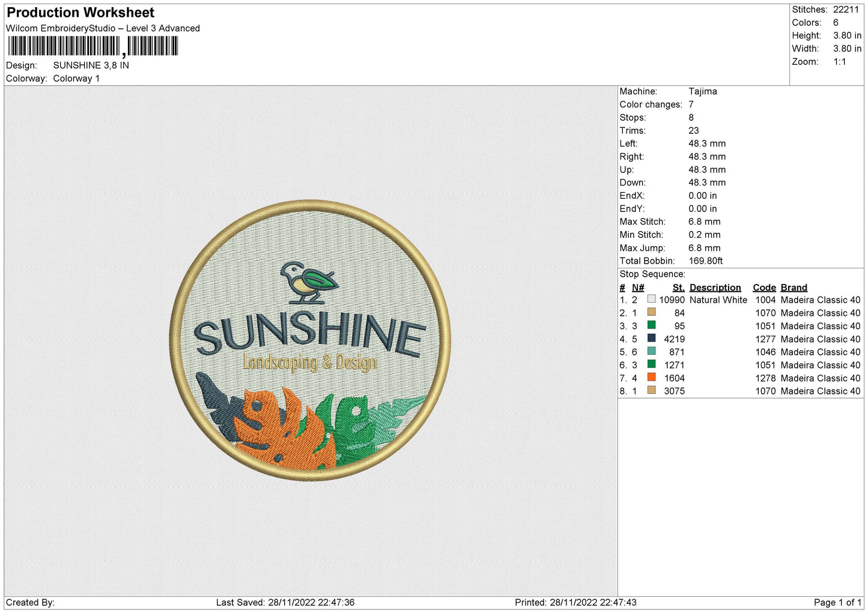The width and height of the screenshot is (868, 613).
Task: Click stitch count 4219 in row 4
Action: coord(674,339)
